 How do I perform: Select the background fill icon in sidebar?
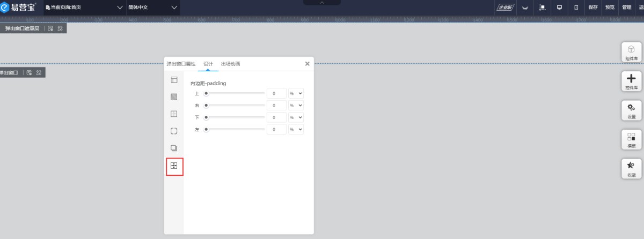(174, 97)
